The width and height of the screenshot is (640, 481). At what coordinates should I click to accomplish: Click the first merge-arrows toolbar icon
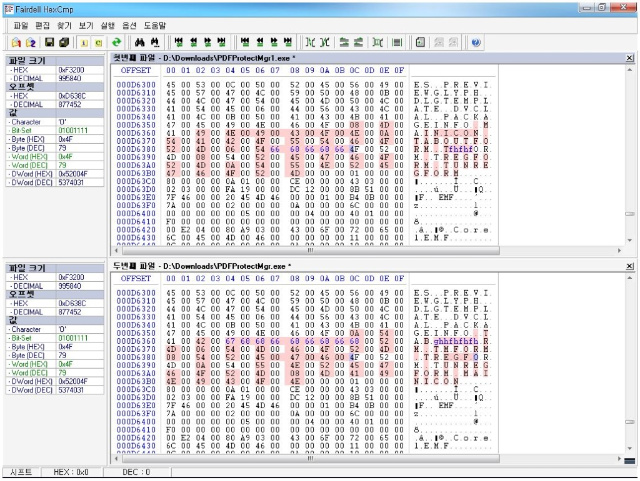(x=311, y=42)
